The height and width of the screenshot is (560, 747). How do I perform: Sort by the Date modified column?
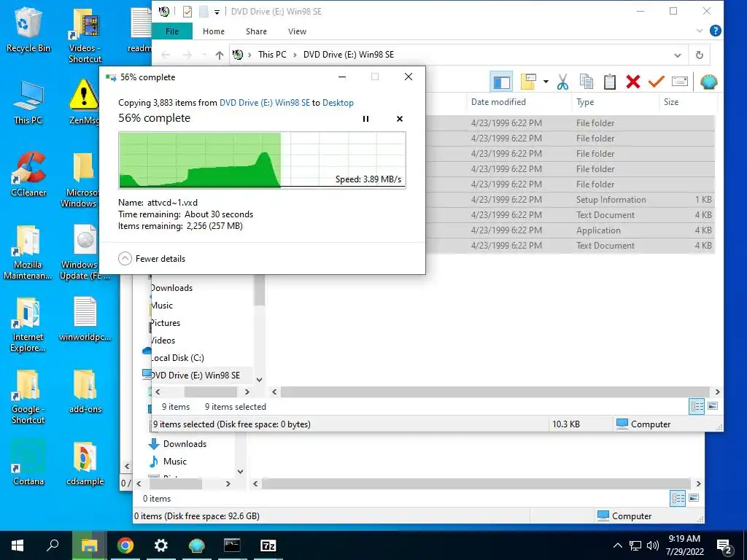click(x=498, y=102)
